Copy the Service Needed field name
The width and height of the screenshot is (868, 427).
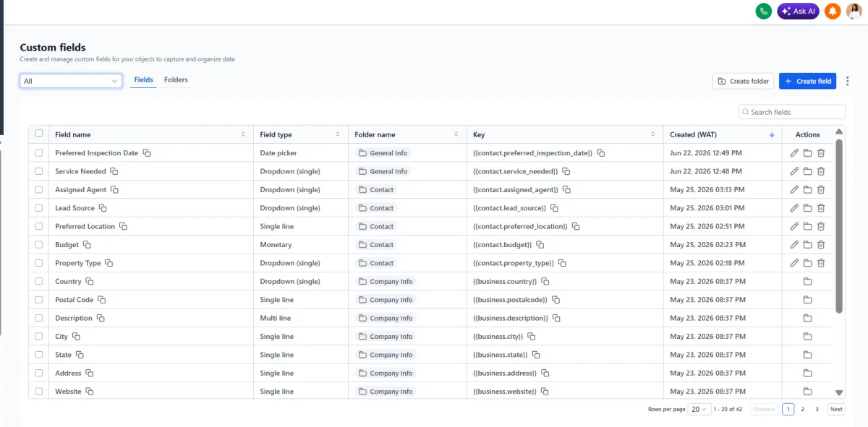(114, 171)
